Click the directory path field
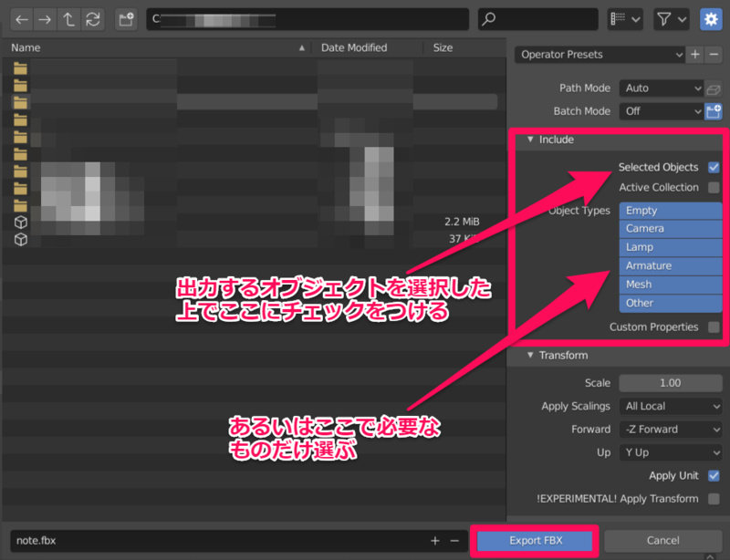The image size is (730, 560). point(308,19)
